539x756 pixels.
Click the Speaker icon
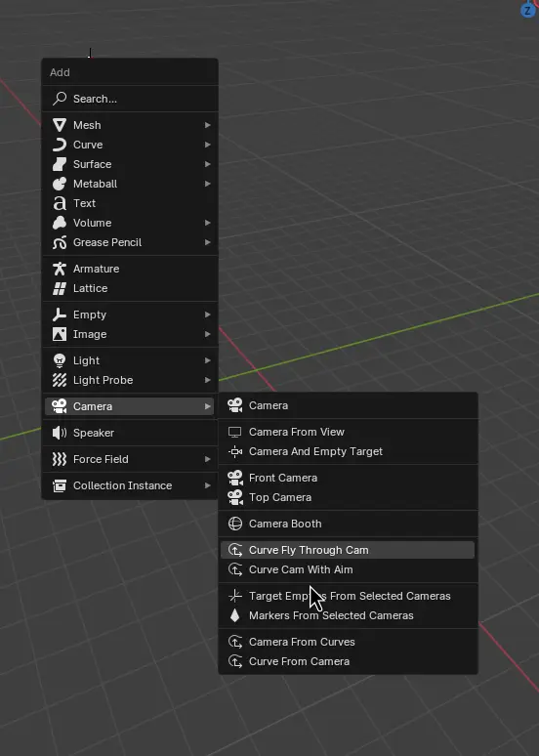[60, 433]
